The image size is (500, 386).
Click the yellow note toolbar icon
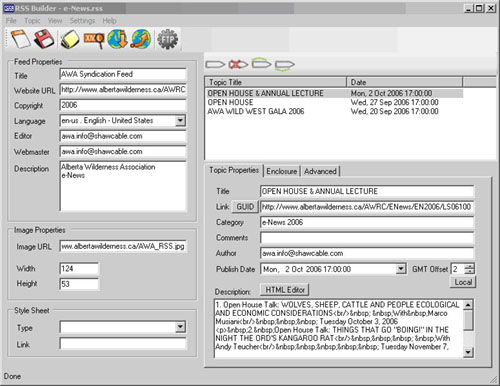(70, 39)
